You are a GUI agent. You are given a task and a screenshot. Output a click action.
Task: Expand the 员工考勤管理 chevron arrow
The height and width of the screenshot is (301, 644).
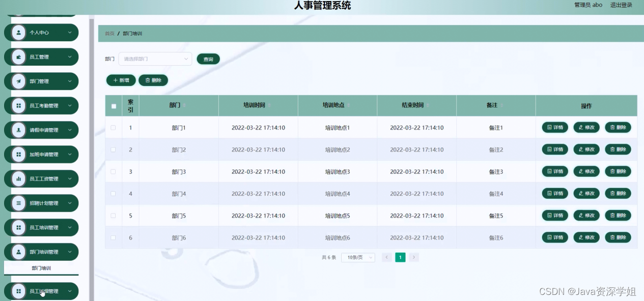(x=70, y=106)
